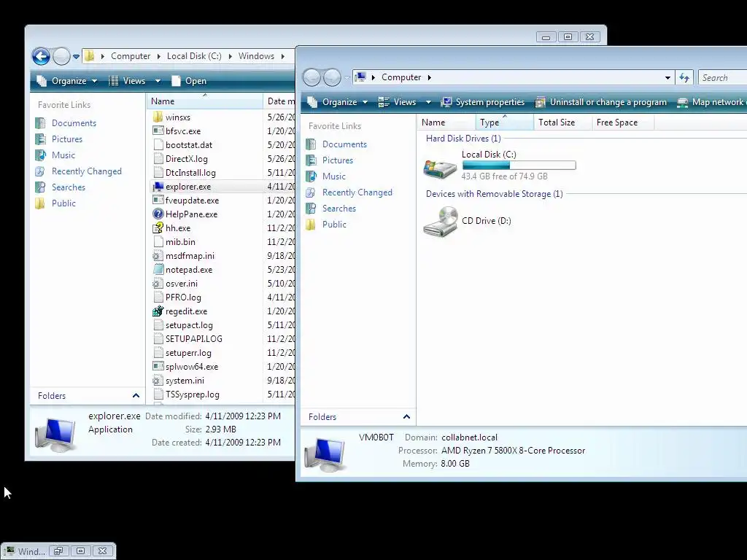The height and width of the screenshot is (560, 747).
Task: Click the Local Disk (C:) capacity bar
Action: pos(519,166)
